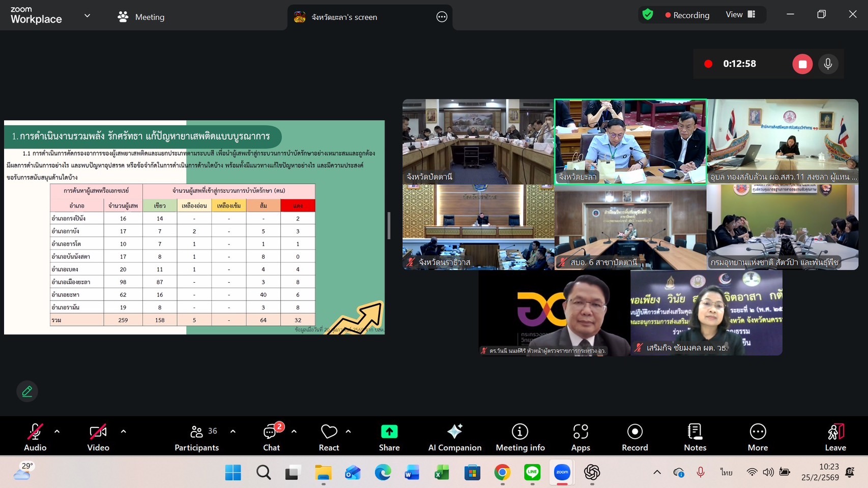This screenshot has width=868, height=488.
Task: Open the View layout menu
Action: click(740, 15)
